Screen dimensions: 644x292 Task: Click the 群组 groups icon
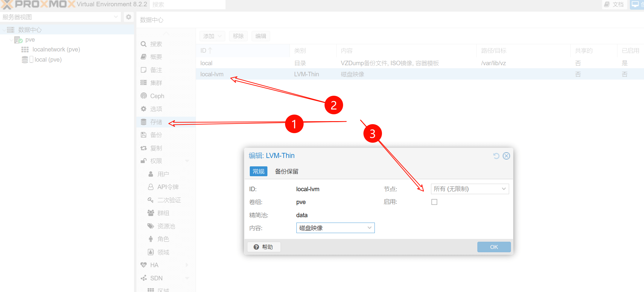[x=151, y=213]
